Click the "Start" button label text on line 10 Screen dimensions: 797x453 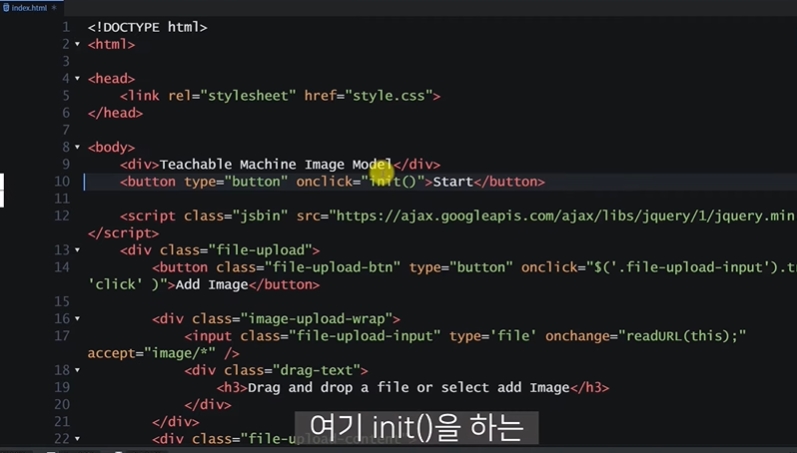point(453,182)
